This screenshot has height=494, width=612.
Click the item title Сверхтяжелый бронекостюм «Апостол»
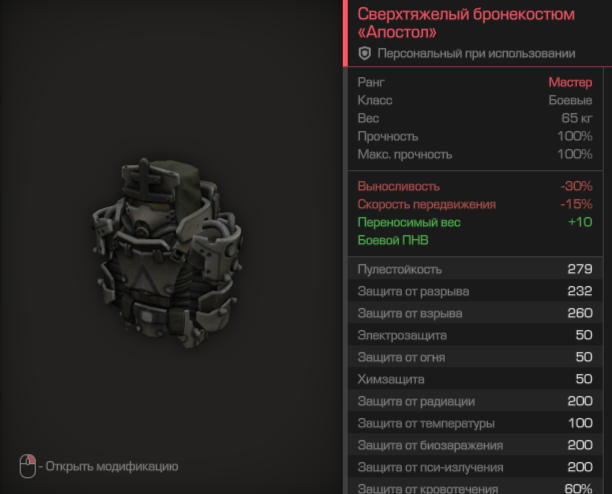[466, 23]
